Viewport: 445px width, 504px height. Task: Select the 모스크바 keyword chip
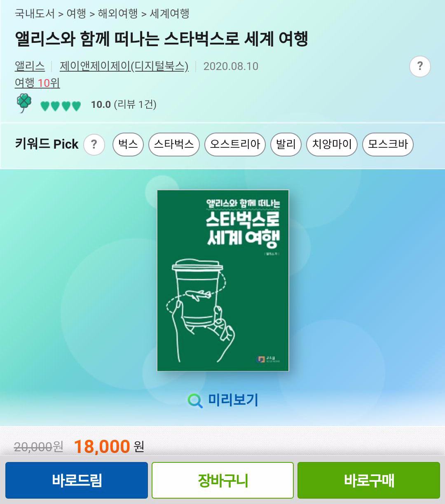(x=388, y=145)
